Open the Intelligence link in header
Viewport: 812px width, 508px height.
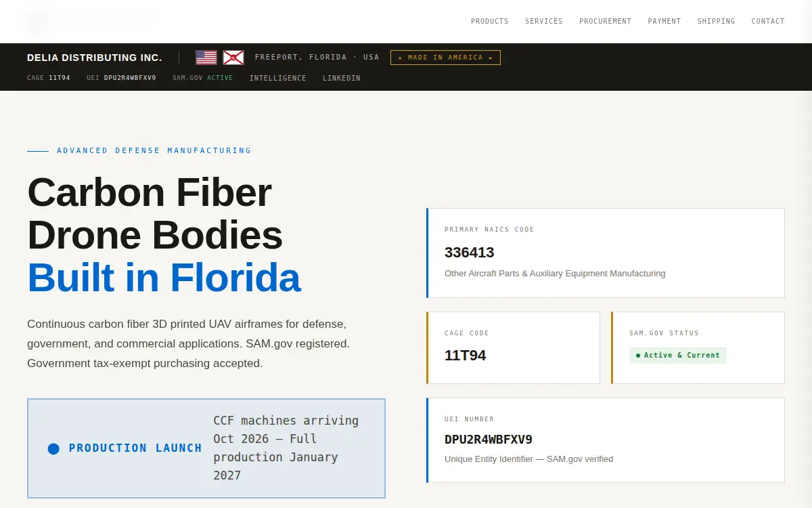click(x=277, y=79)
